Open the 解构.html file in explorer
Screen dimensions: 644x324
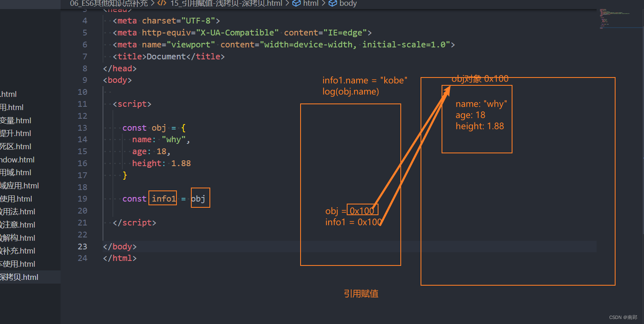point(18,238)
